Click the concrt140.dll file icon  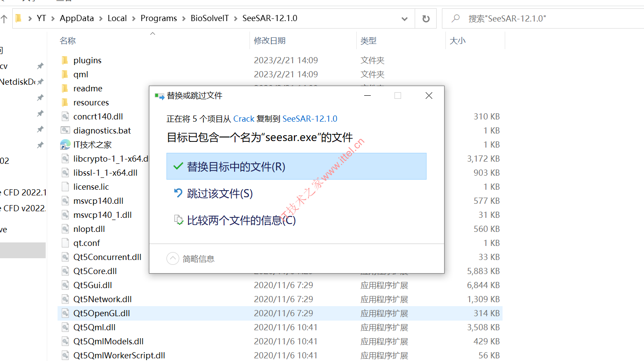pyautogui.click(x=65, y=116)
